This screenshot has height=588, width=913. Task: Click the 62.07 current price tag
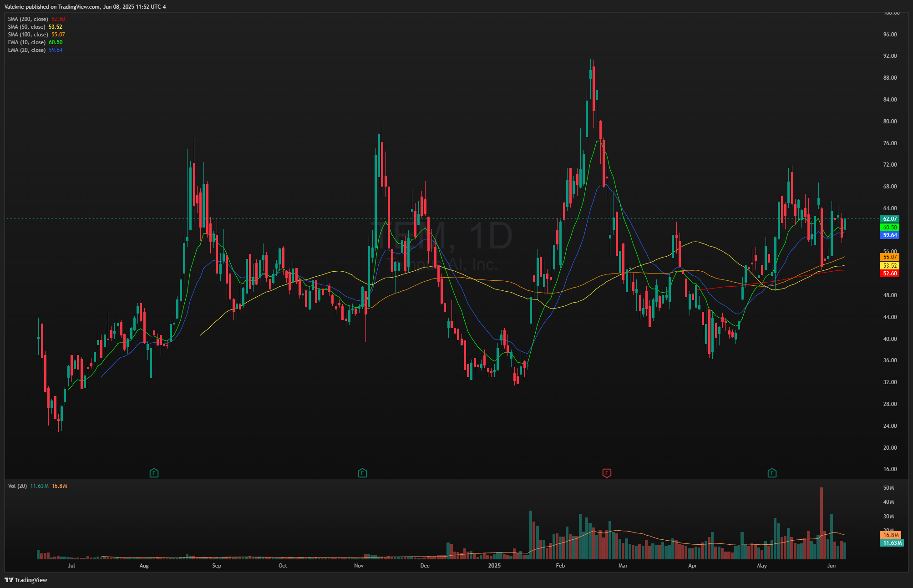[x=889, y=219]
